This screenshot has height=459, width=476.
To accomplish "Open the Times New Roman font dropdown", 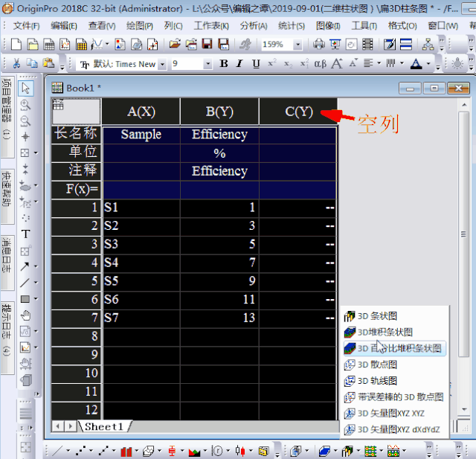I will [x=163, y=64].
